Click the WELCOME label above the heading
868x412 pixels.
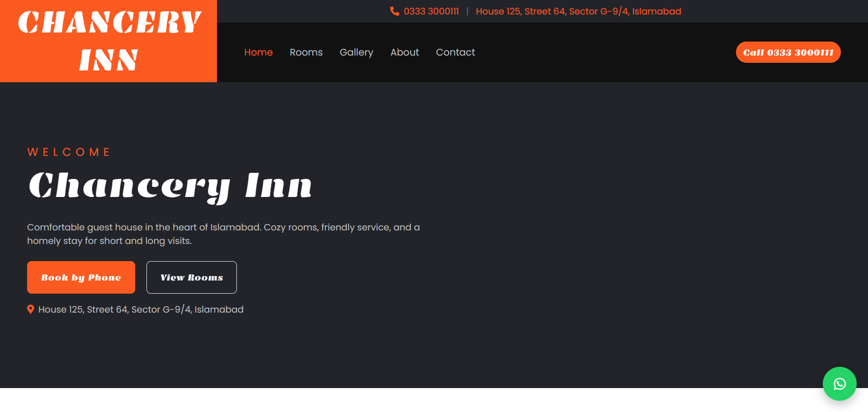pyautogui.click(x=69, y=152)
